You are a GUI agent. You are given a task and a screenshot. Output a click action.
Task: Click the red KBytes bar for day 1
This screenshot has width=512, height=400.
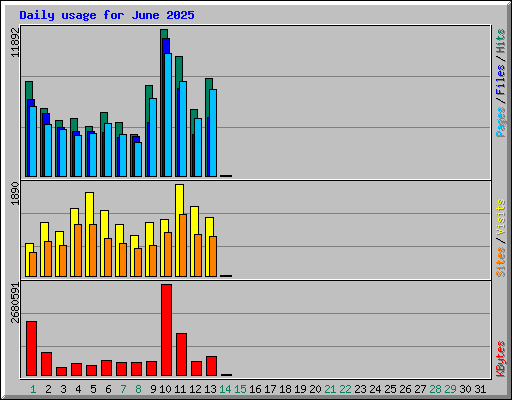click(32, 348)
